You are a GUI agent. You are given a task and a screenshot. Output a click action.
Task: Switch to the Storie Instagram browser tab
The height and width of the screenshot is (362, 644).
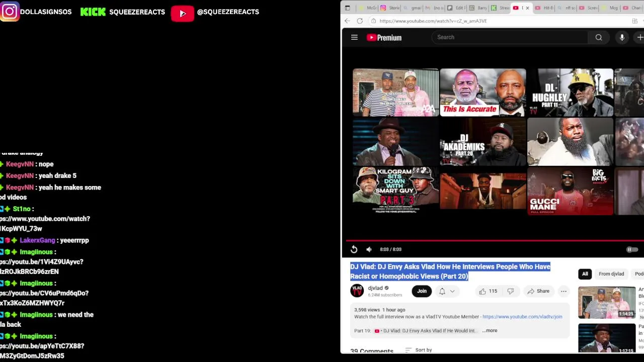[x=390, y=8]
